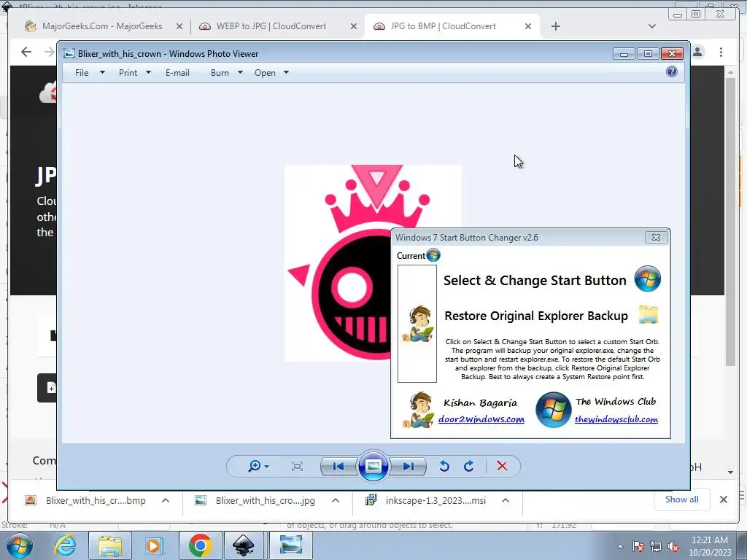The width and height of the screenshot is (747, 560).
Task: Expand options for the inkscape msi download
Action: [x=506, y=500]
